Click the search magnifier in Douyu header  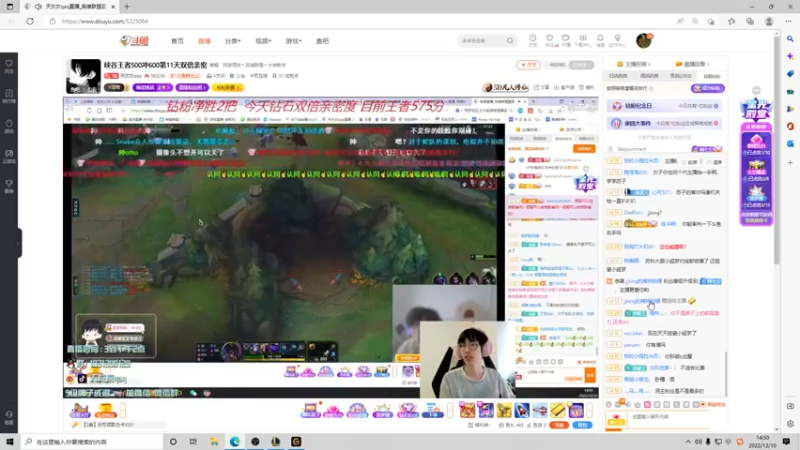pyautogui.click(x=510, y=41)
